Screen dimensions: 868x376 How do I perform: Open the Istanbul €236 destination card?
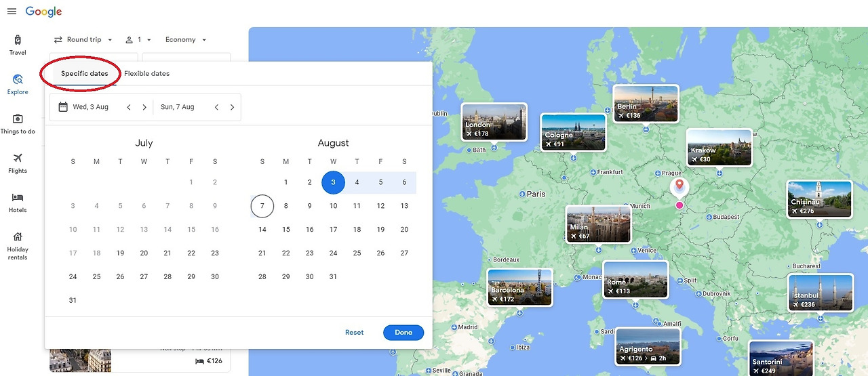(x=821, y=293)
